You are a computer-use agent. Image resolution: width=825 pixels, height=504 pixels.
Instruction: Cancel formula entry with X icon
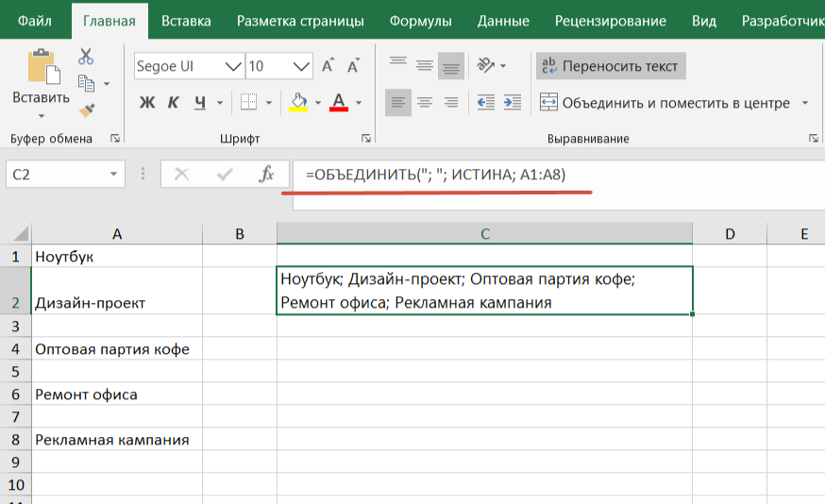182,175
